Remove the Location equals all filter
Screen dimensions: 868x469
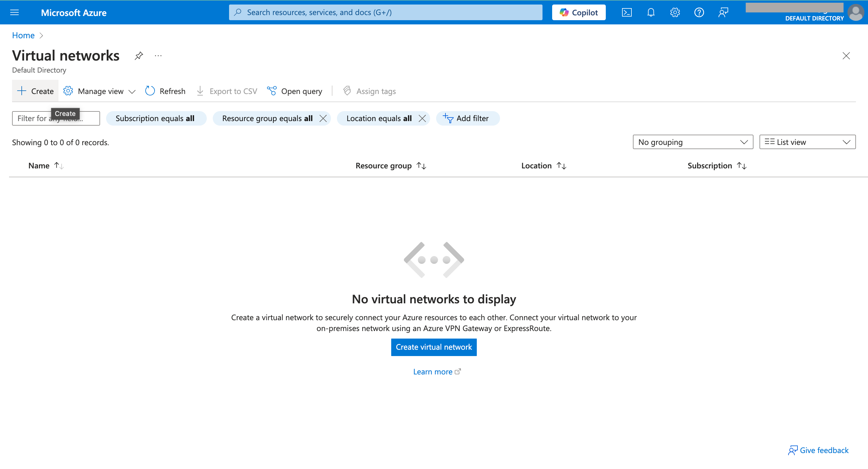tap(422, 118)
